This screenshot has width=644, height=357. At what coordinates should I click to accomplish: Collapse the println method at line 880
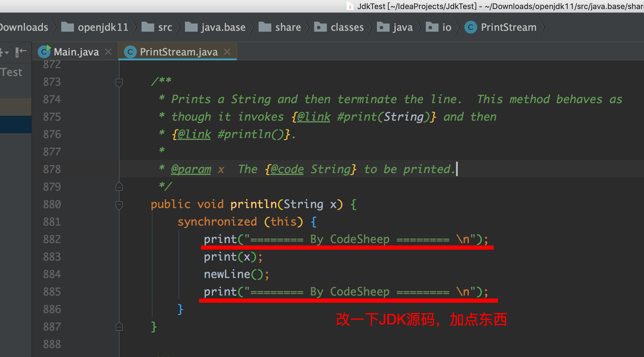(x=119, y=204)
